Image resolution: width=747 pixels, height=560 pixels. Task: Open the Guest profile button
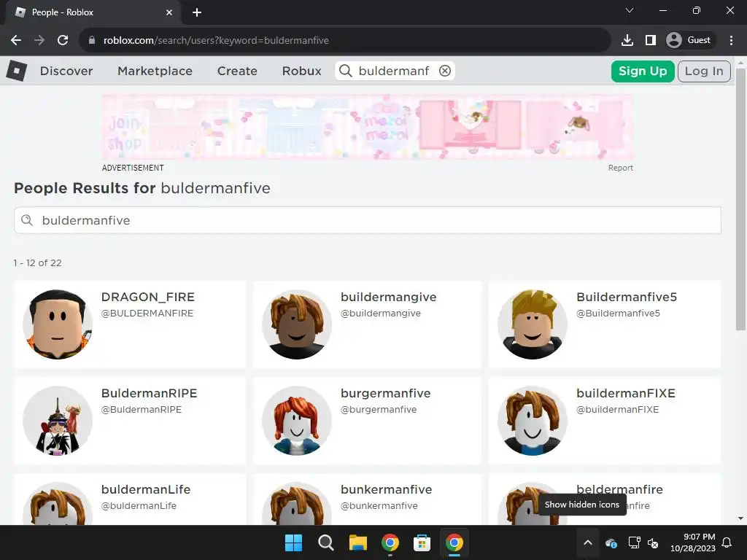coord(689,41)
